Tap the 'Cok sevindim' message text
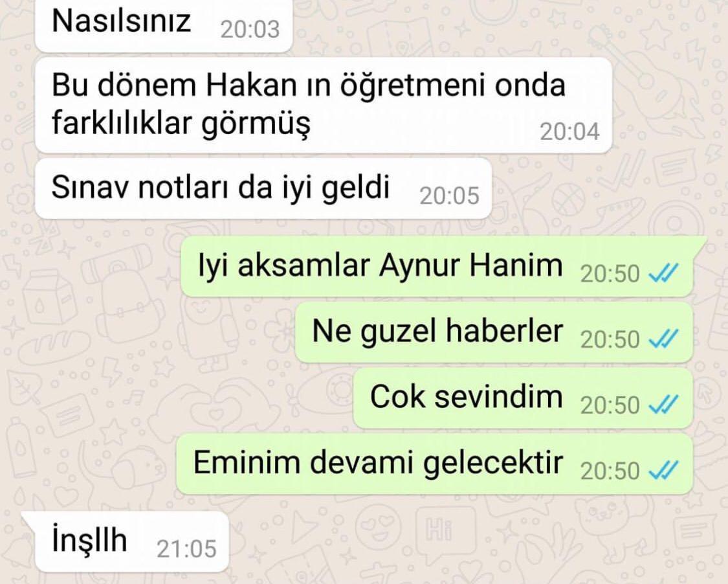Viewport: 728px width, 584px height. tap(467, 398)
